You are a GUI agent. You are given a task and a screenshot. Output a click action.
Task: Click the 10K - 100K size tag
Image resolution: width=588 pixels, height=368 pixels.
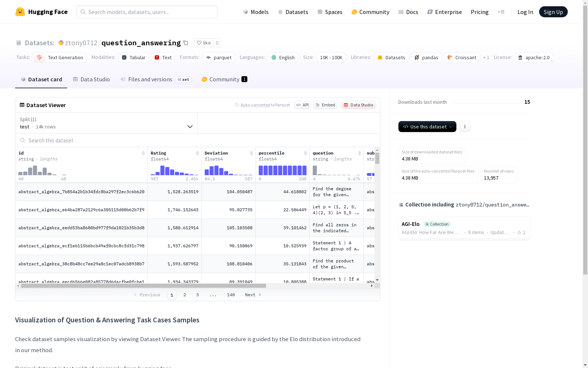(331, 57)
